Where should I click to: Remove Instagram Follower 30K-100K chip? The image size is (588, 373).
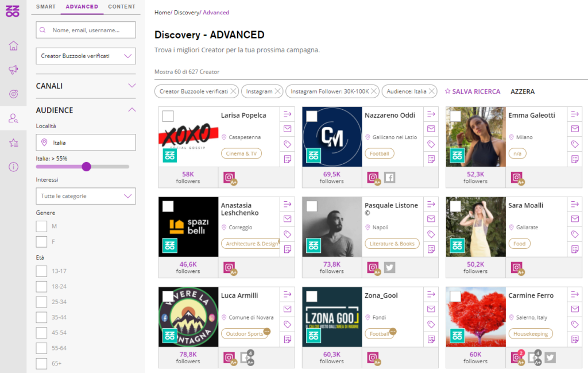click(374, 91)
